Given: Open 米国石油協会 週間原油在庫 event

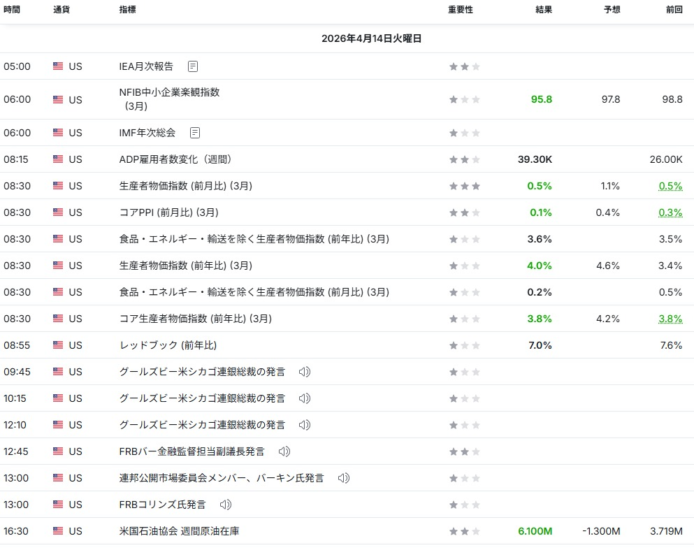Looking at the screenshot, I should (x=179, y=531).
